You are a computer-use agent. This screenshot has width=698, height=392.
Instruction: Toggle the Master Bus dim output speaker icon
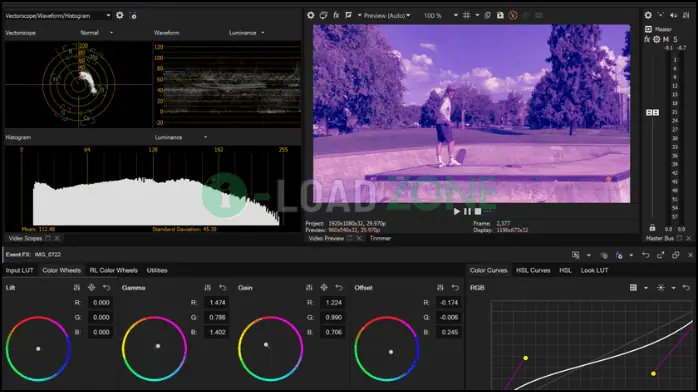click(x=674, y=15)
